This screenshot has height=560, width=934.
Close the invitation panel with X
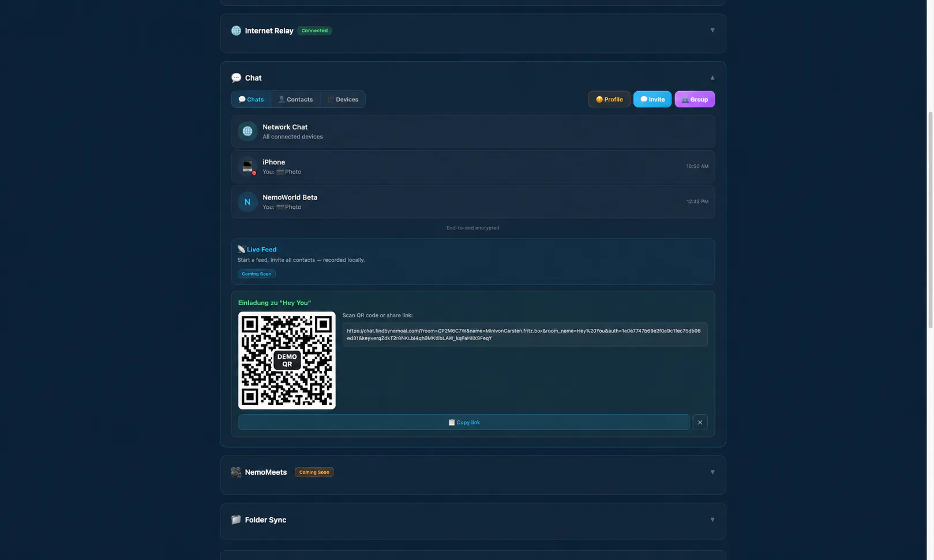700,422
